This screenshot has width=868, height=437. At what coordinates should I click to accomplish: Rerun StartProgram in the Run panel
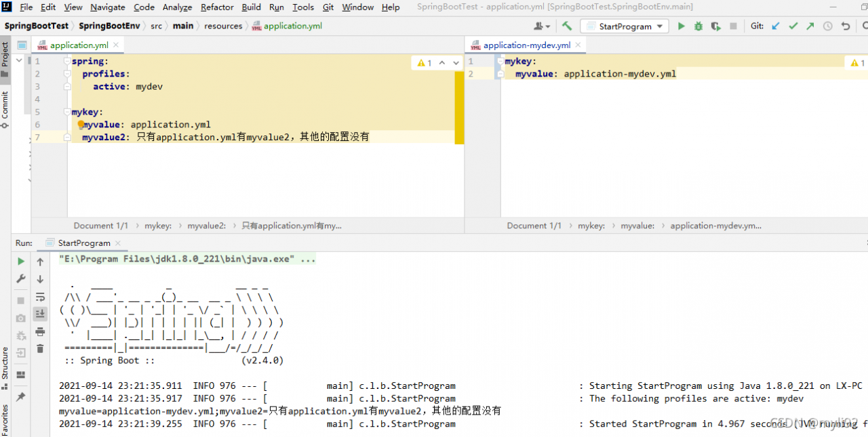21,262
